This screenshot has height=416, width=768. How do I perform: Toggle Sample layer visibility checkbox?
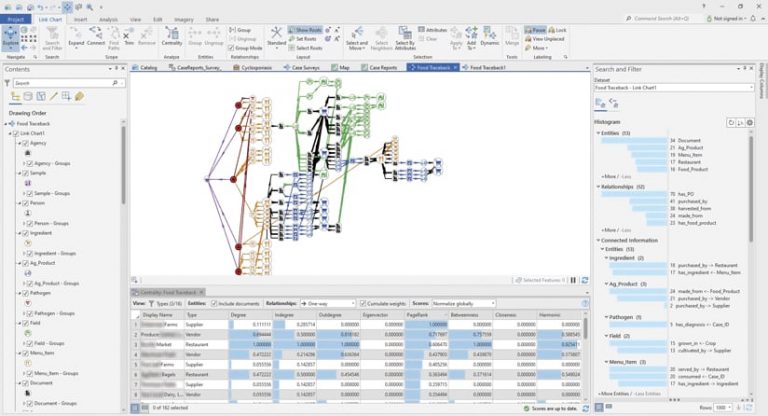(25, 173)
